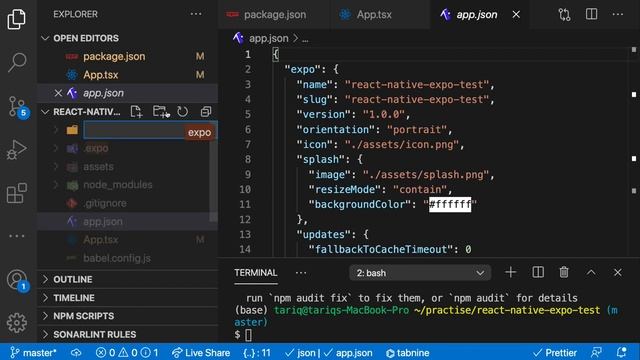The height and width of the screenshot is (360, 640).
Task: Close the terminal panel
Action: pos(618,272)
